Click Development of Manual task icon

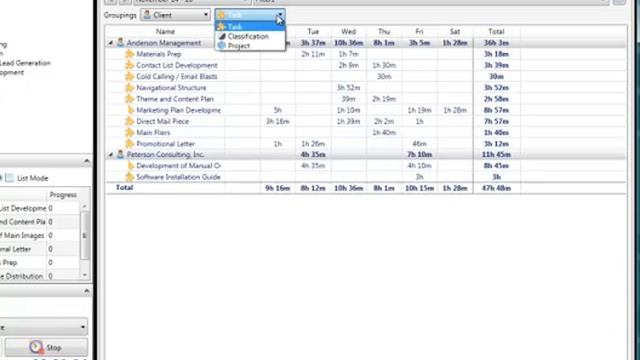pyautogui.click(x=130, y=166)
